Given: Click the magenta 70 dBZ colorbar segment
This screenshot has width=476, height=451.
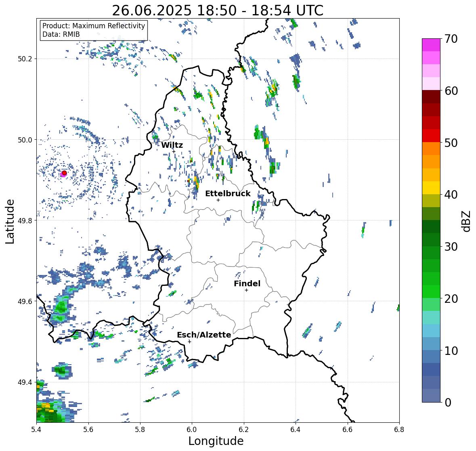Looking at the screenshot, I should pos(431,45).
